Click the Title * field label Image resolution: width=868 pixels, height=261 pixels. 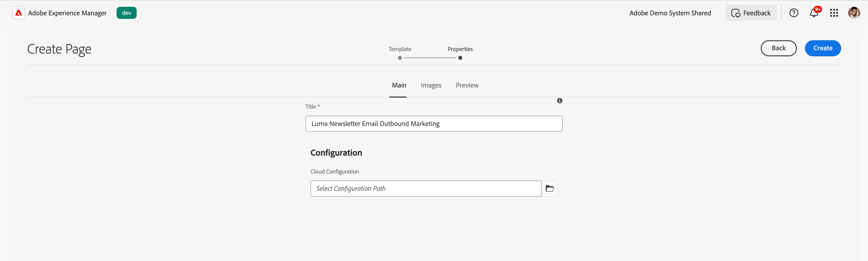click(x=313, y=107)
